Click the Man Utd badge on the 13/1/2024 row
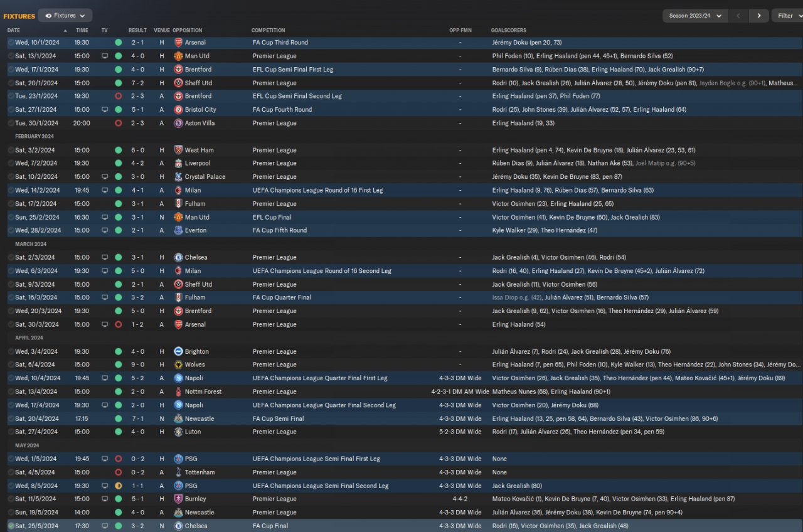Screen dimensions: 803x532 178,56
